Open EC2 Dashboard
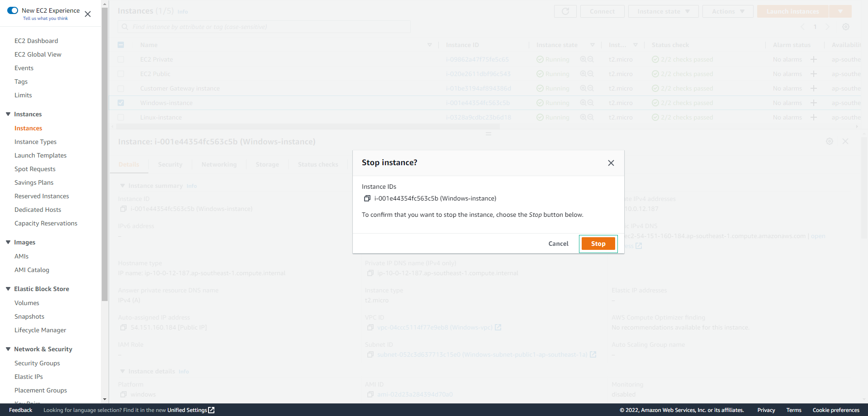The height and width of the screenshot is (416, 868). click(36, 41)
